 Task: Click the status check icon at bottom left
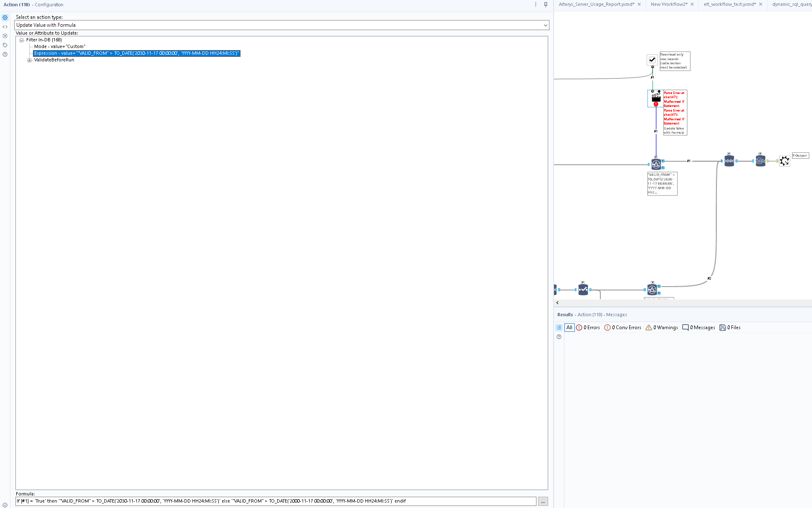point(5,505)
